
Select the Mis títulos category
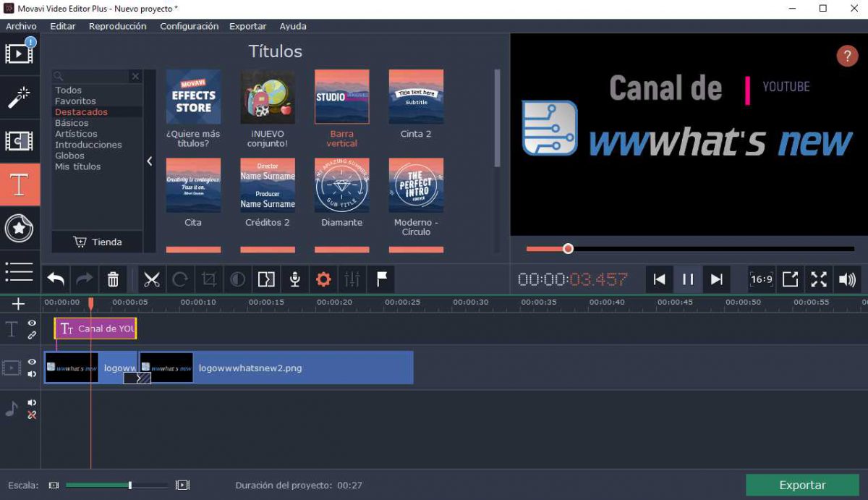77,166
